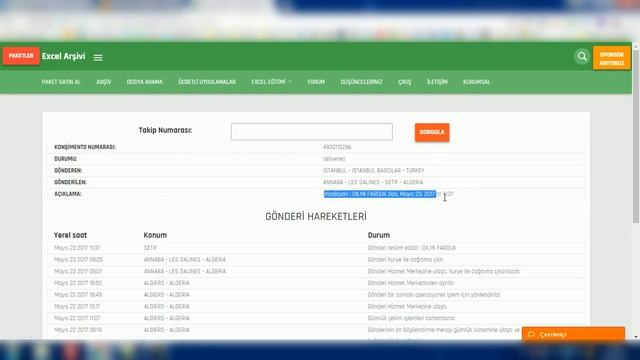Click the DURUMU label
Image resolution: width=640 pixels, height=360 pixels.
[x=65, y=159]
